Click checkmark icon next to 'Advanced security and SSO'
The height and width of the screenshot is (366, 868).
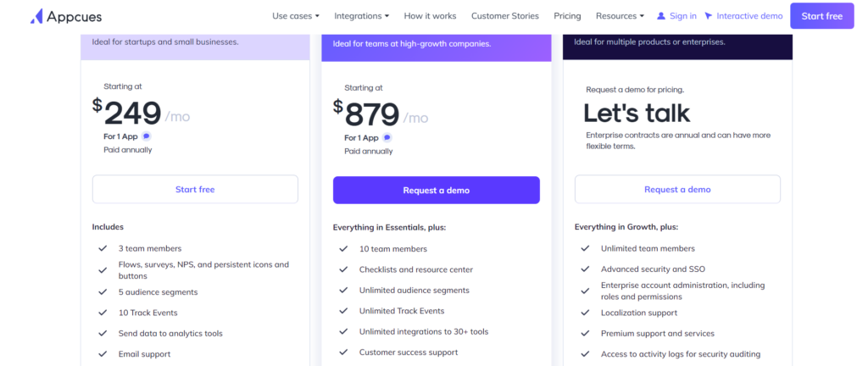click(x=585, y=269)
